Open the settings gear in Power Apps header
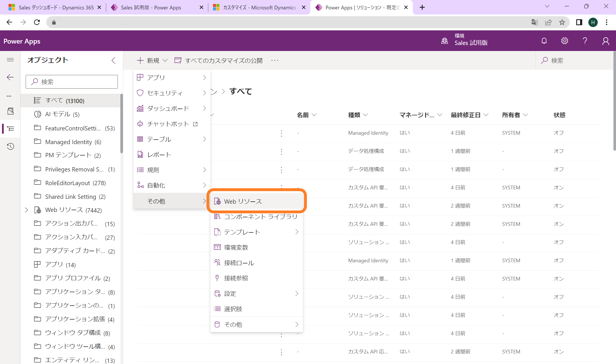616x364 pixels. (x=565, y=41)
